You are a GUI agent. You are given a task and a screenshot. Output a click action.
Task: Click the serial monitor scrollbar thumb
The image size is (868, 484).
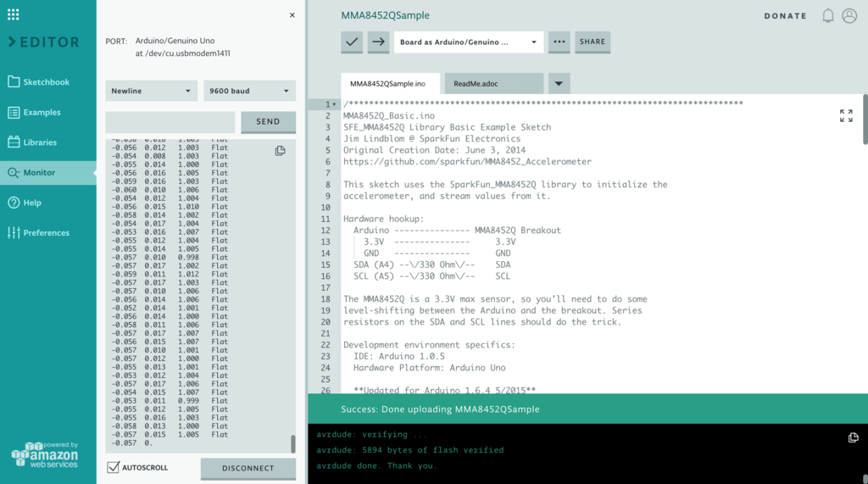click(x=292, y=443)
